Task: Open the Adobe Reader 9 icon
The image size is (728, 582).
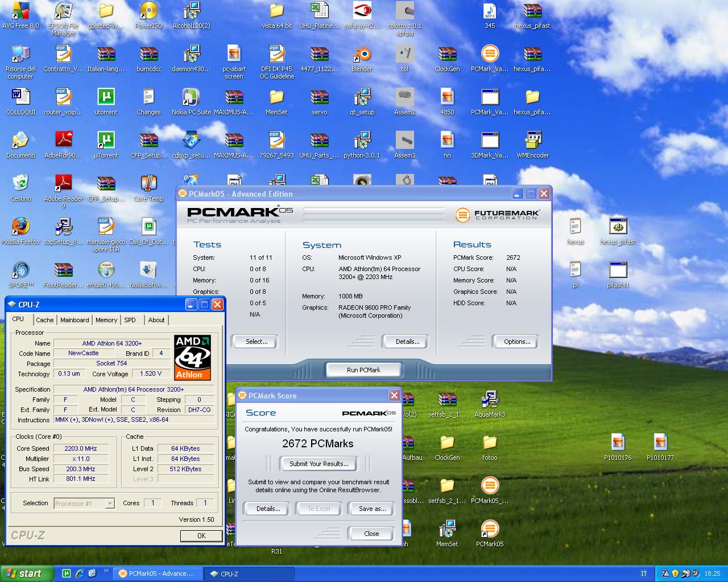Action: pos(63,192)
